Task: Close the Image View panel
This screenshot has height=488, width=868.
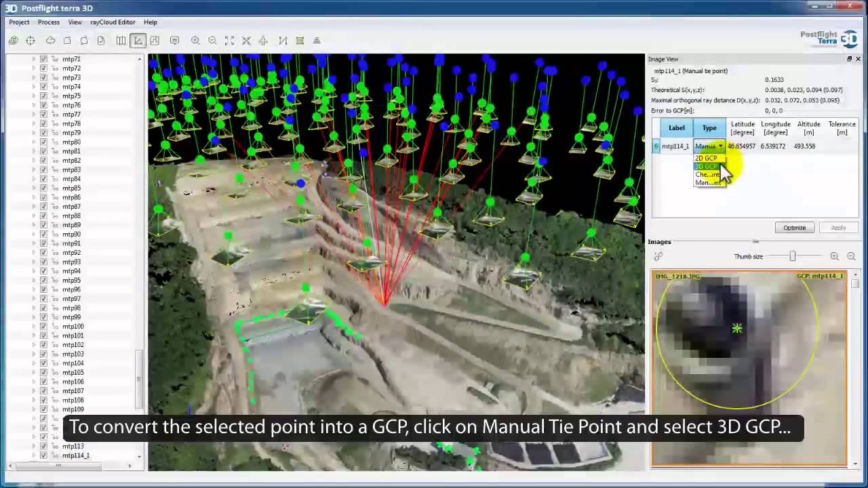Action: (858, 59)
